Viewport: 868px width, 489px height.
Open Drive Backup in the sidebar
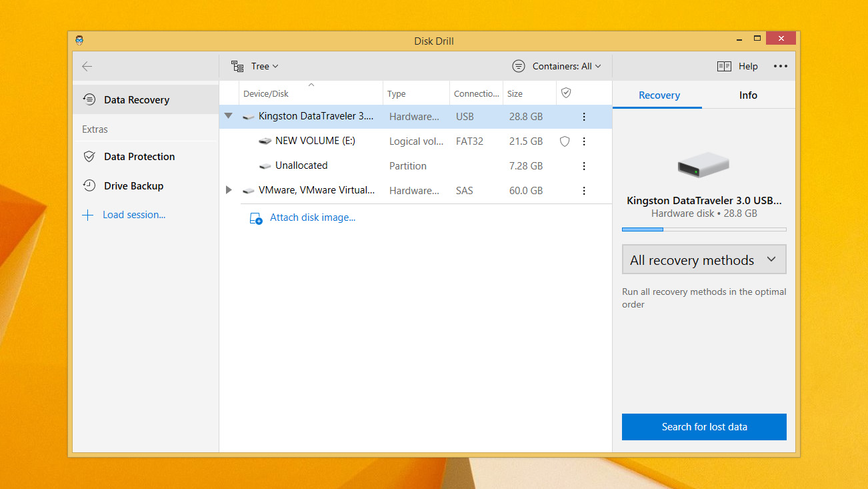tap(133, 186)
